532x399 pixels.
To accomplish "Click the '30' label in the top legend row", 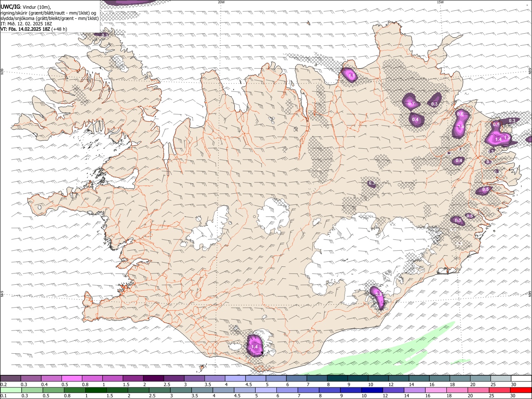I will (x=514, y=384).
